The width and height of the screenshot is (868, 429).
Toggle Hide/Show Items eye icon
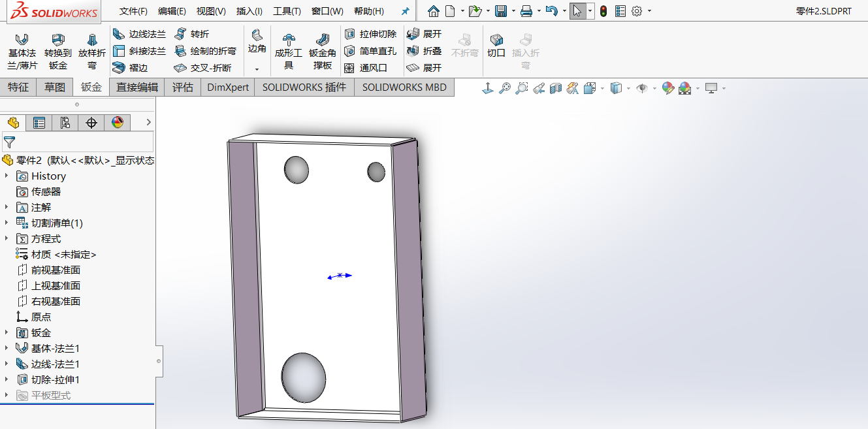[x=641, y=88]
